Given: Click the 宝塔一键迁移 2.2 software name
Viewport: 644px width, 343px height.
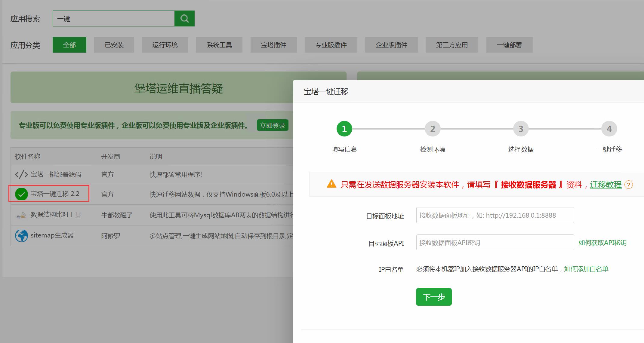Looking at the screenshot, I should tap(55, 194).
